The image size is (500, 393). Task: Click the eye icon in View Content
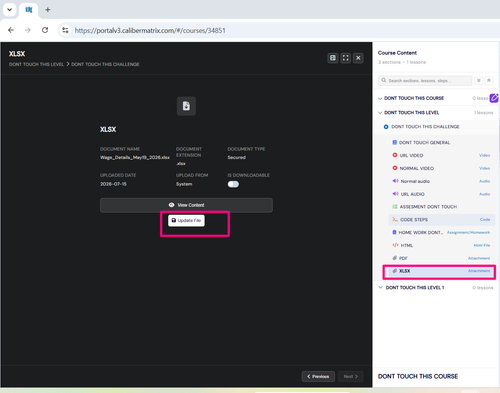[171, 205]
